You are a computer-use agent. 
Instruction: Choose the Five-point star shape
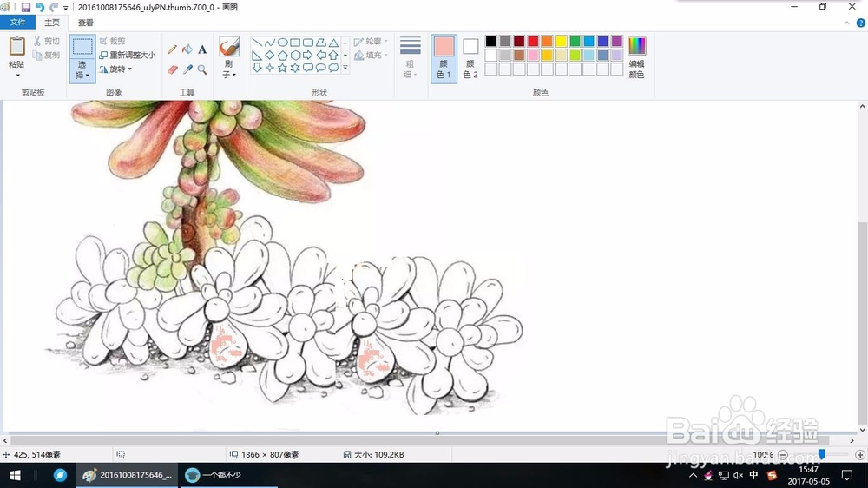[282, 68]
